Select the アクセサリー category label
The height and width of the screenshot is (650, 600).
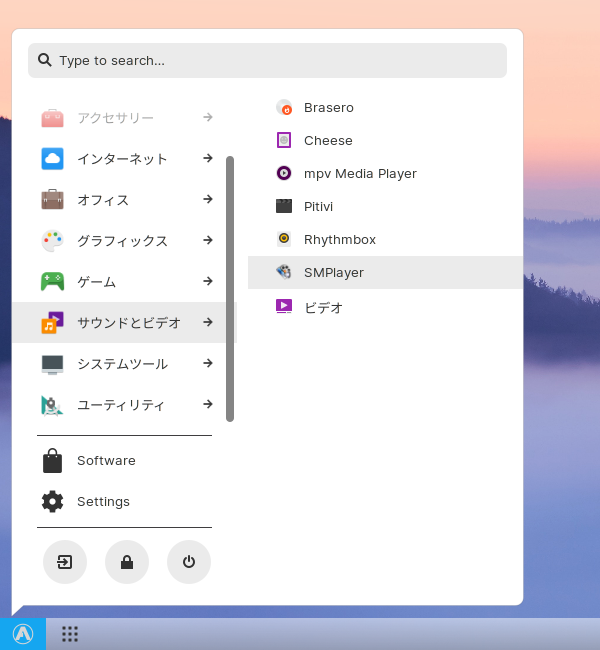click(115, 118)
